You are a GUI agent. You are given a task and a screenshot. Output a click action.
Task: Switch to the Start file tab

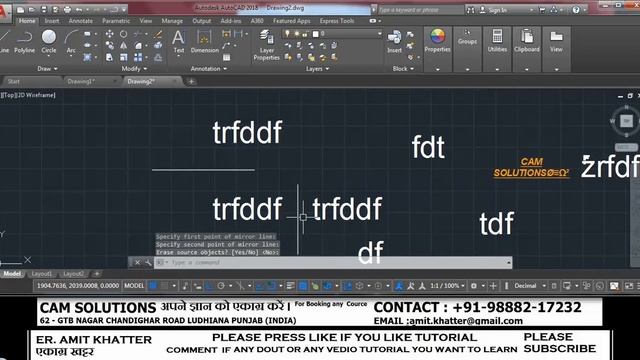(x=13, y=81)
